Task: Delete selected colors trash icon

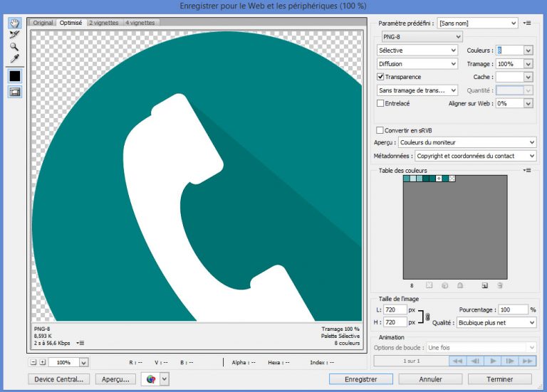Action: point(500,285)
